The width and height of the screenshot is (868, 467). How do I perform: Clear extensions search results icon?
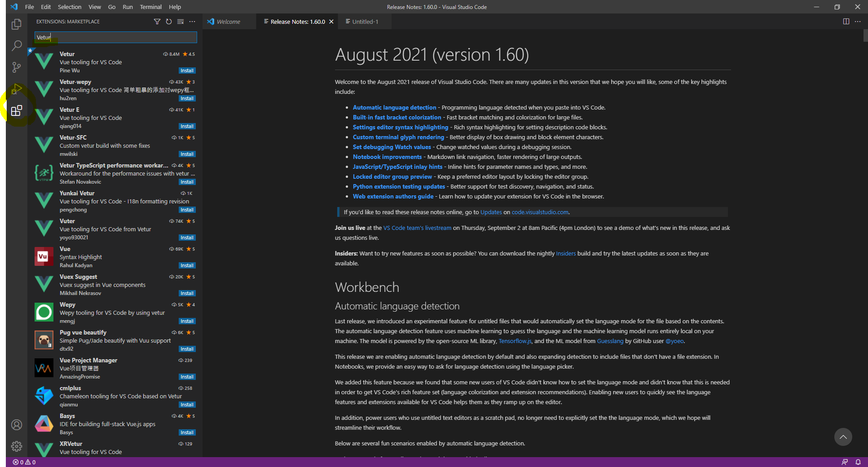coord(181,22)
